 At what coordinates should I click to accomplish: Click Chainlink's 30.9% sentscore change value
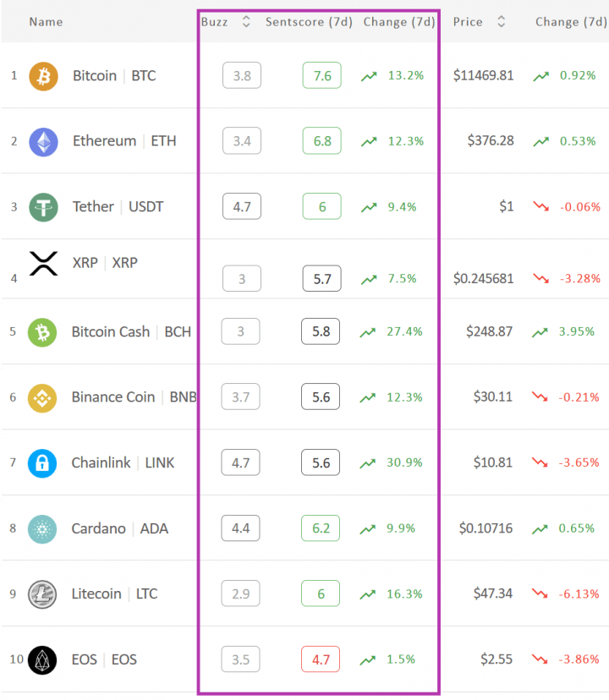tap(404, 462)
